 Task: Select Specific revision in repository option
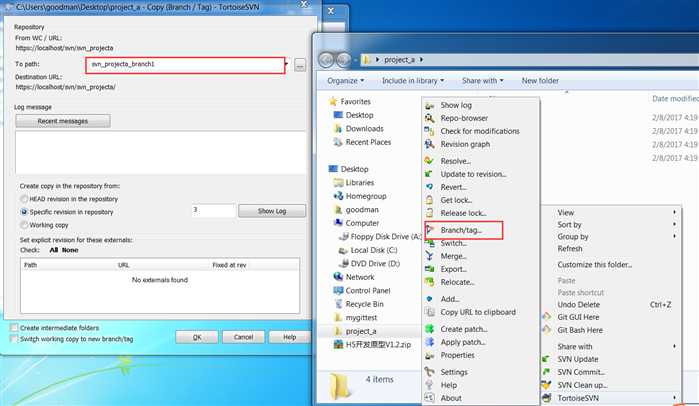pyautogui.click(x=24, y=212)
